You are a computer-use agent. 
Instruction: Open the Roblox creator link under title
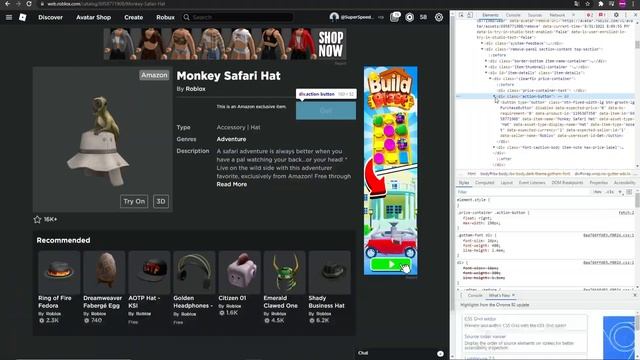(x=196, y=89)
